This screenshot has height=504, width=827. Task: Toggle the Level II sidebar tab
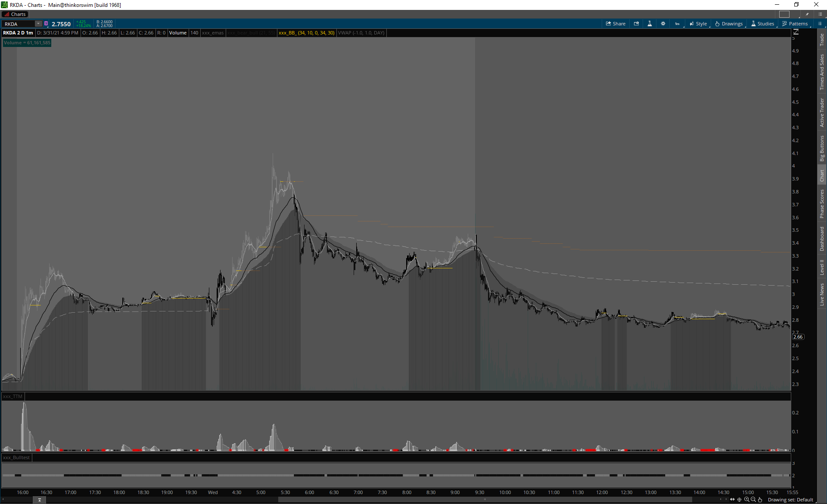pos(822,267)
